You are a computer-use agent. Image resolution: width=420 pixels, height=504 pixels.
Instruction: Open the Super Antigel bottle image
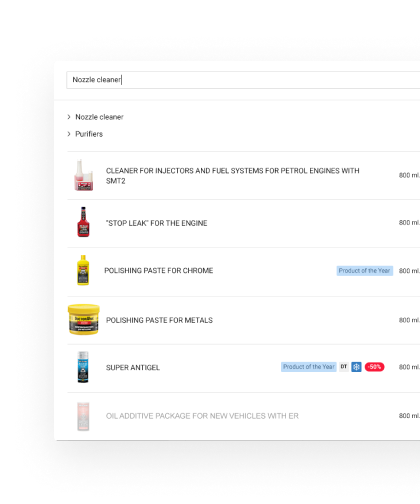click(83, 367)
